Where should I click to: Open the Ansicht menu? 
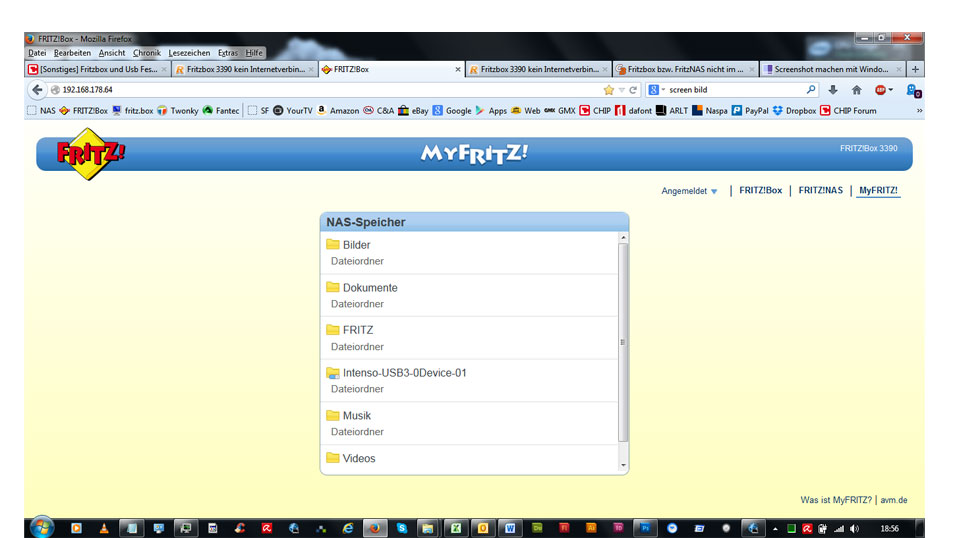tap(112, 53)
